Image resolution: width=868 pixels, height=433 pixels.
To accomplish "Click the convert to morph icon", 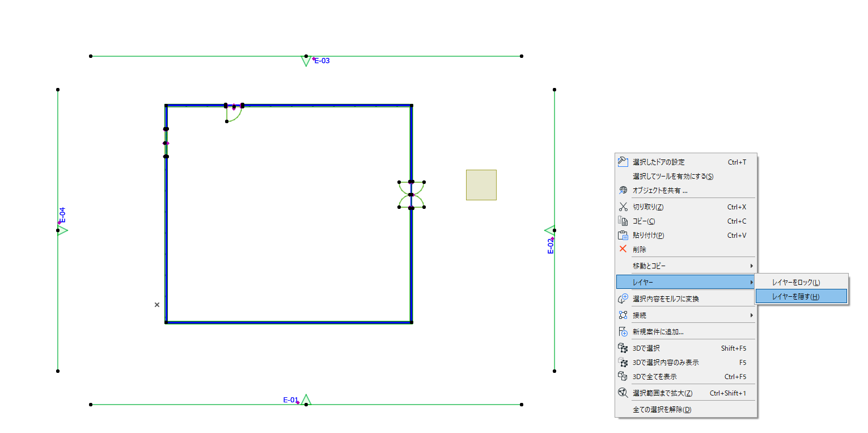I will coord(623,299).
